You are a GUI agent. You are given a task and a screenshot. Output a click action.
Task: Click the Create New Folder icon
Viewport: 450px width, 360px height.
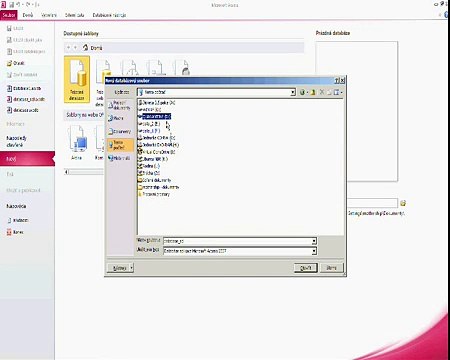click(329, 92)
